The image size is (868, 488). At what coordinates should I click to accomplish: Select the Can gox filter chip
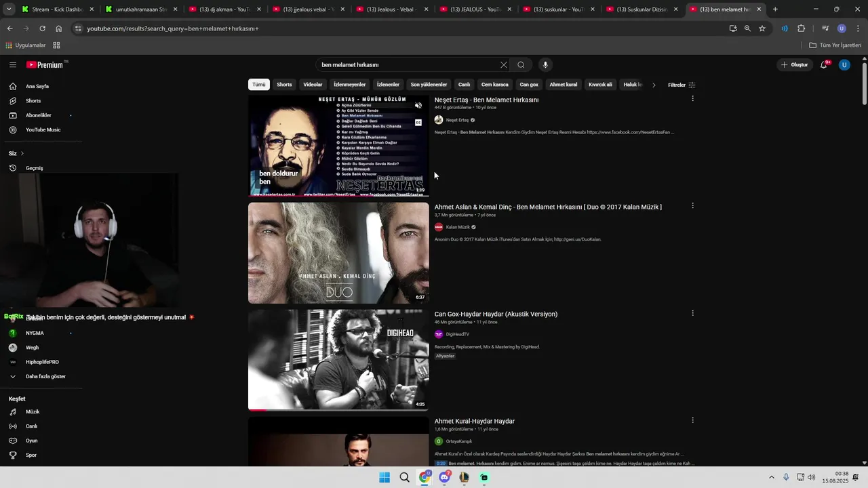click(529, 85)
